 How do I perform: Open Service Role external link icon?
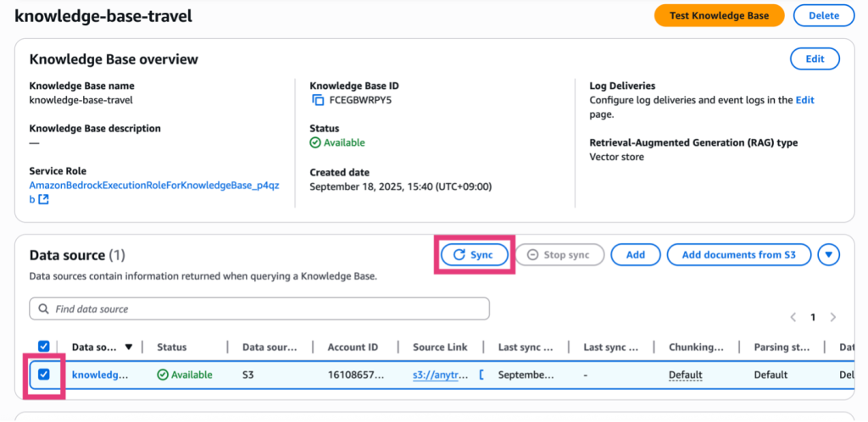pyautogui.click(x=43, y=200)
